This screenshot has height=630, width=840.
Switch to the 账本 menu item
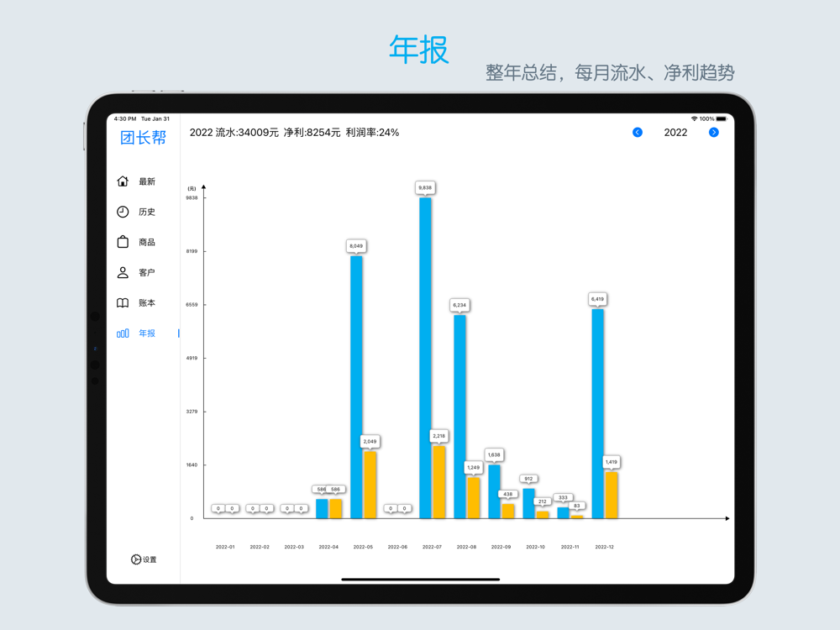click(x=147, y=302)
